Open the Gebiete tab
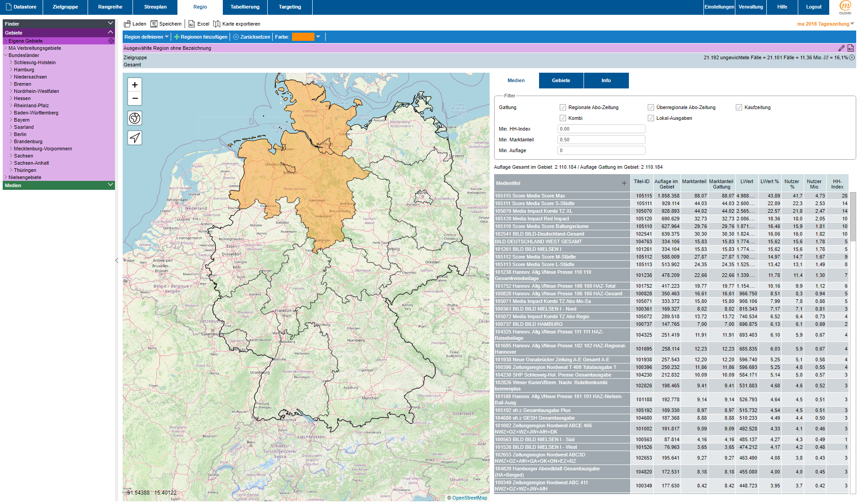 pyautogui.click(x=561, y=80)
